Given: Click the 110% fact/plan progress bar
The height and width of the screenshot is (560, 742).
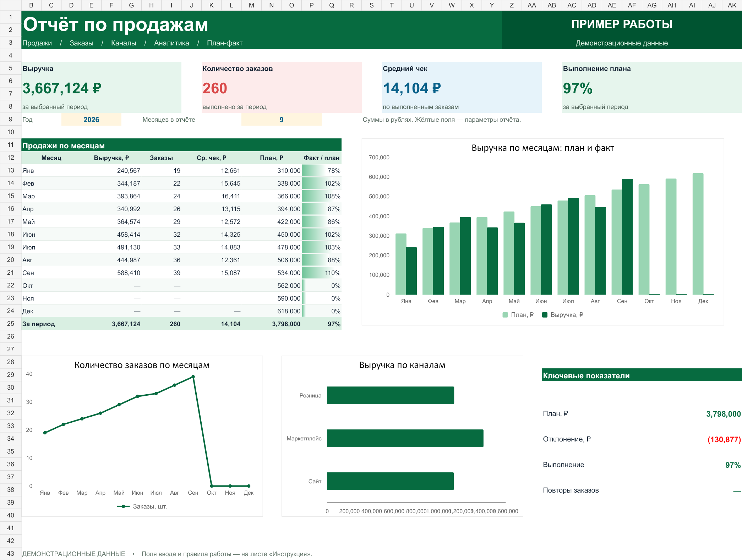Looking at the screenshot, I should coord(322,273).
